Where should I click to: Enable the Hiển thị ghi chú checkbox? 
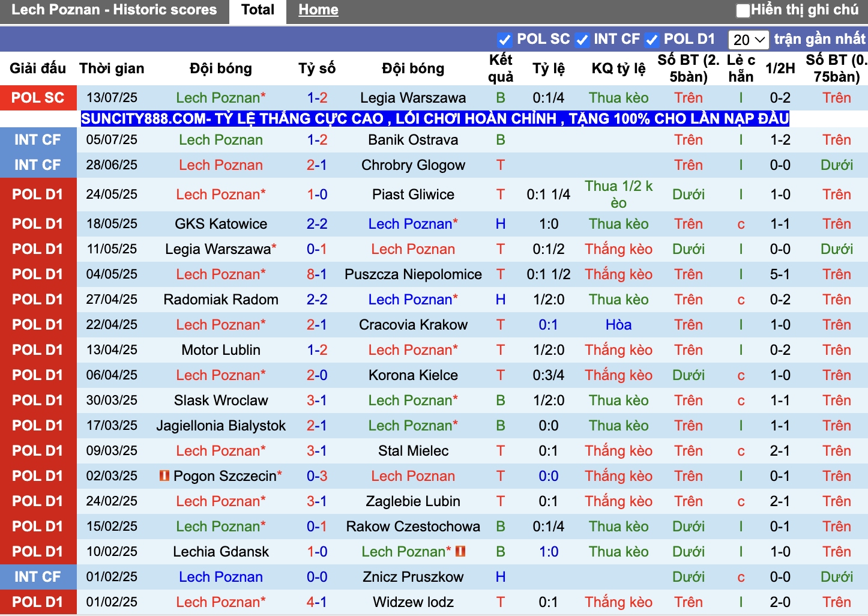coord(743,10)
